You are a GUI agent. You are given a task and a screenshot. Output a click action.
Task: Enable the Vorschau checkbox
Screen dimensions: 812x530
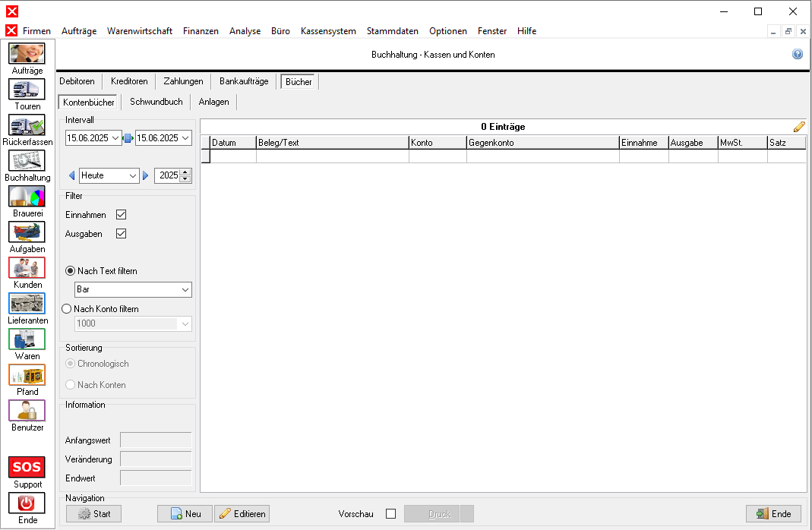pos(390,514)
